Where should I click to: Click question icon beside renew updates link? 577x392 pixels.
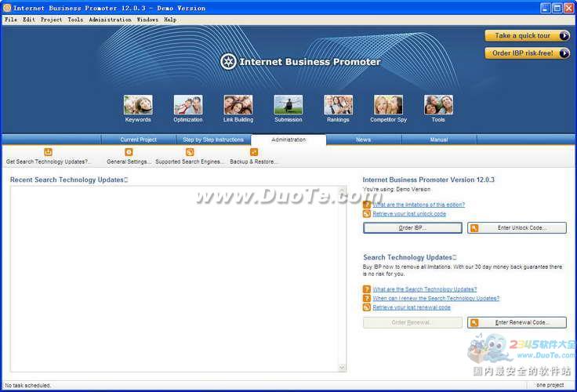tap(367, 298)
